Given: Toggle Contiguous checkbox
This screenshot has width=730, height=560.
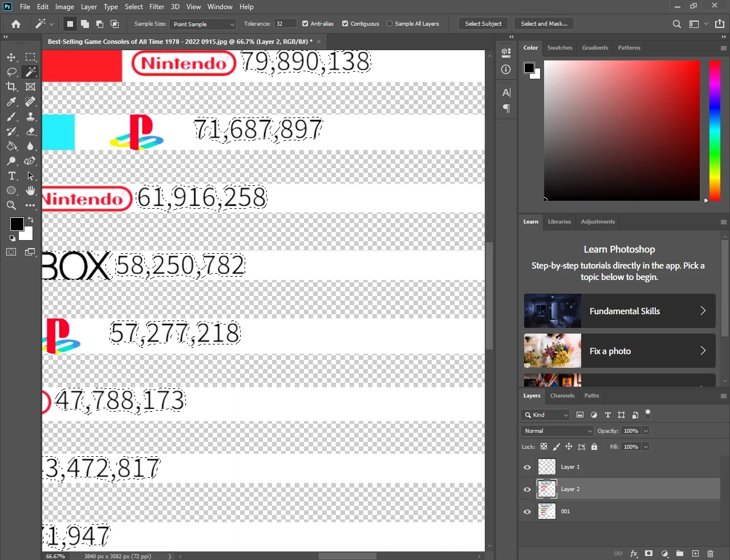Looking at the screenshot, I should click(345, 24).
